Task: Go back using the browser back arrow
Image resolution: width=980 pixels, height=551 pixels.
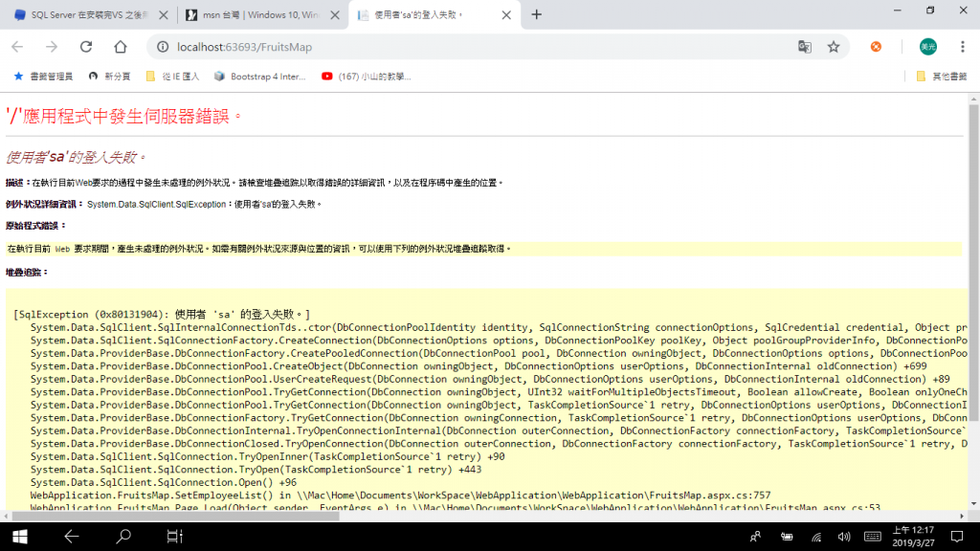Action: (x=17, y=47)
